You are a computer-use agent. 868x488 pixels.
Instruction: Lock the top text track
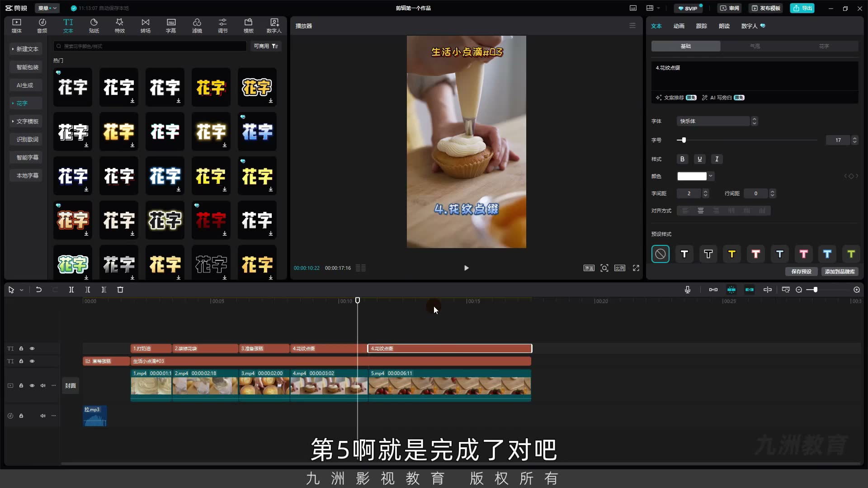[21, 348]
